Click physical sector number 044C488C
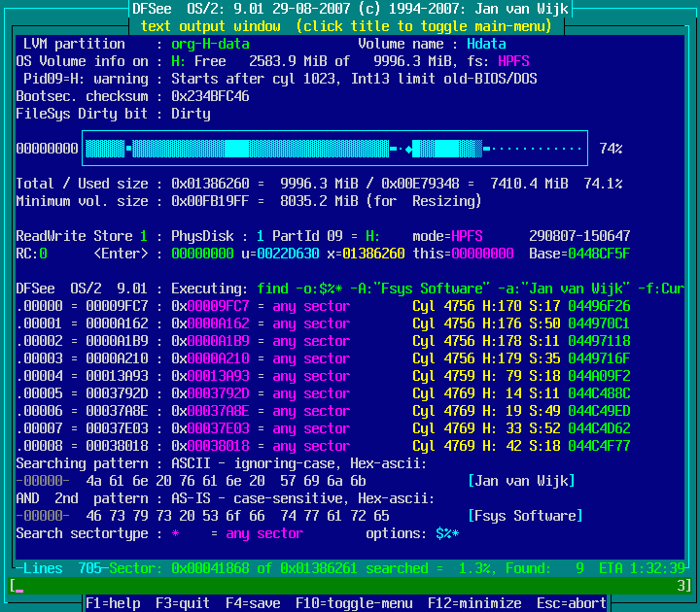Image resolution: width=700 pixels, height=612 pixels. (x=599, y=393)
